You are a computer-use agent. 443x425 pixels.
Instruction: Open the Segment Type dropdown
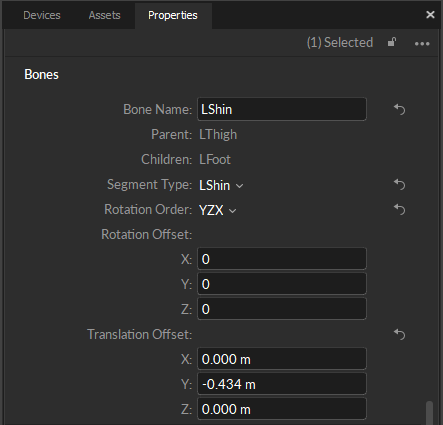221,185
